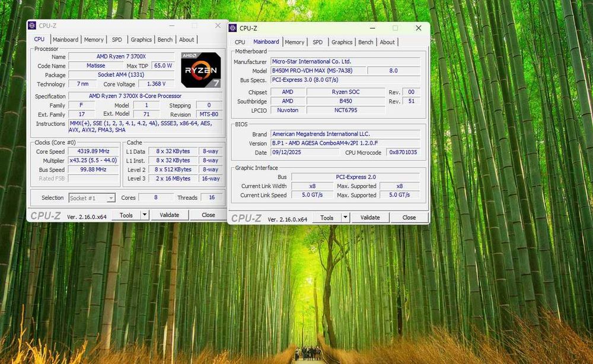The height and width of the screenshot is (364, 593).
Task: Click the AMD Ryzen 7 processor logo
Action: 201,70
